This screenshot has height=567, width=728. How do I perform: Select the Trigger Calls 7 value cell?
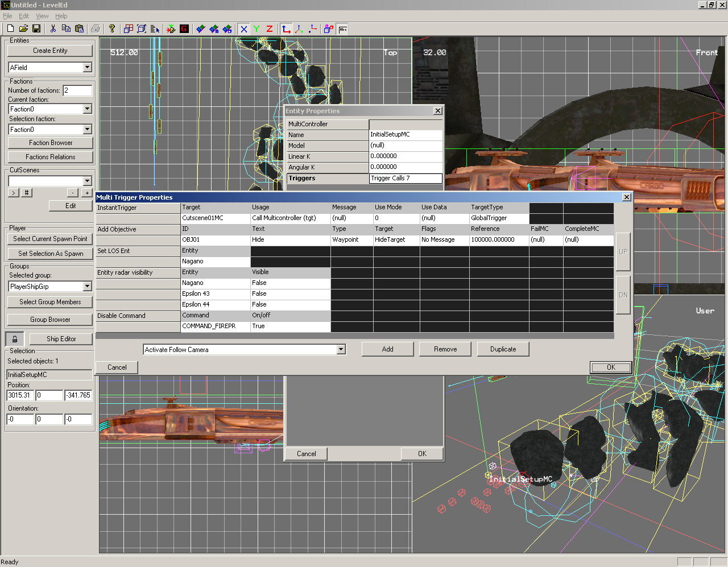(406, 179)
